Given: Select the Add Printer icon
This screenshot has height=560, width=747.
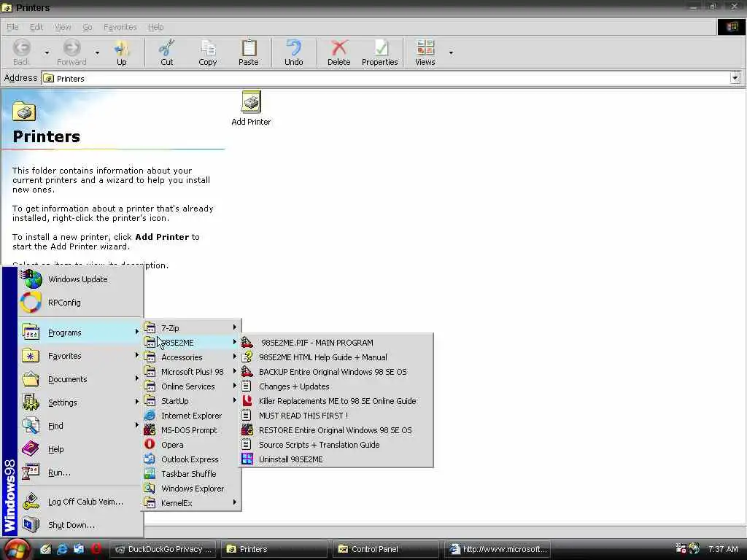Looking at the screenshot, I should tap(251, 109).
